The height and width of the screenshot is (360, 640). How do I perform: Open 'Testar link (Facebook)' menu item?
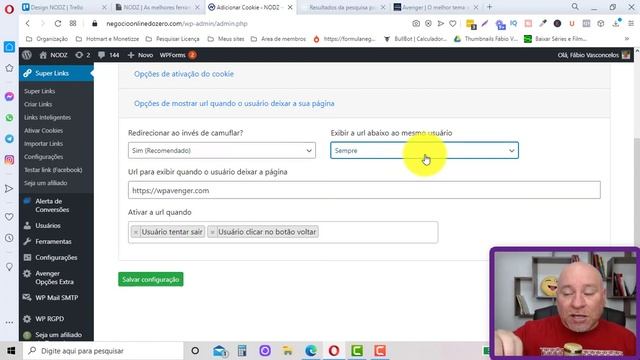click(53, 170)
